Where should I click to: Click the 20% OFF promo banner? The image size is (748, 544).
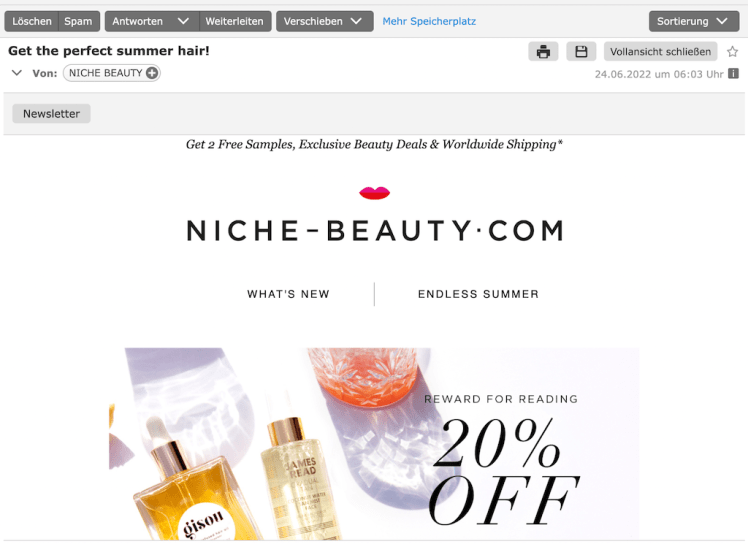click(x=374, y=444)
